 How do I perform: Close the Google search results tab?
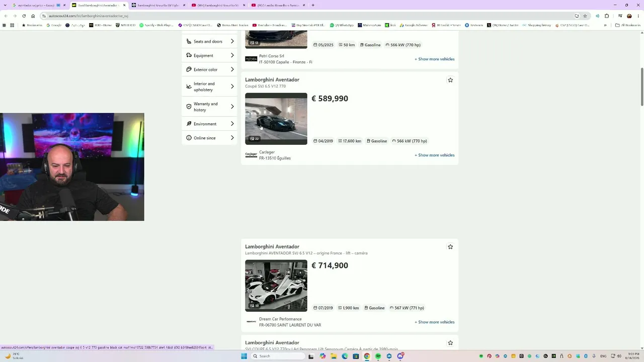tap(64, 5)
